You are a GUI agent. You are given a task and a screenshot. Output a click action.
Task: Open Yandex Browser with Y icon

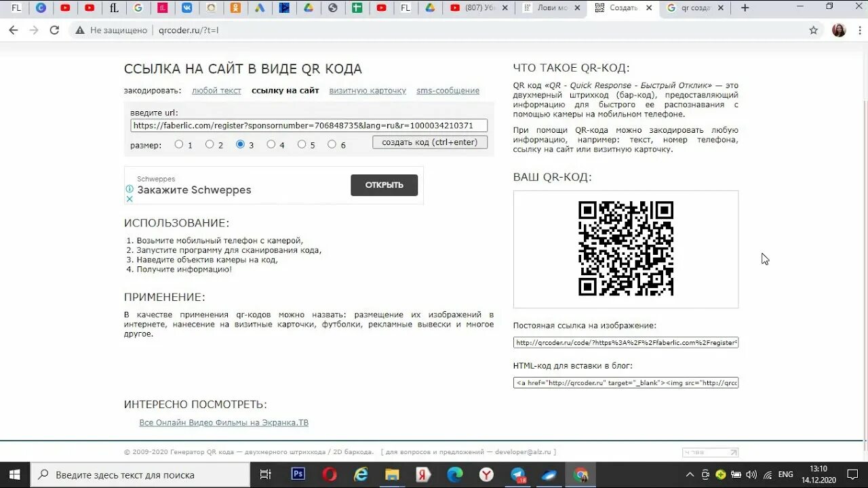487,474
